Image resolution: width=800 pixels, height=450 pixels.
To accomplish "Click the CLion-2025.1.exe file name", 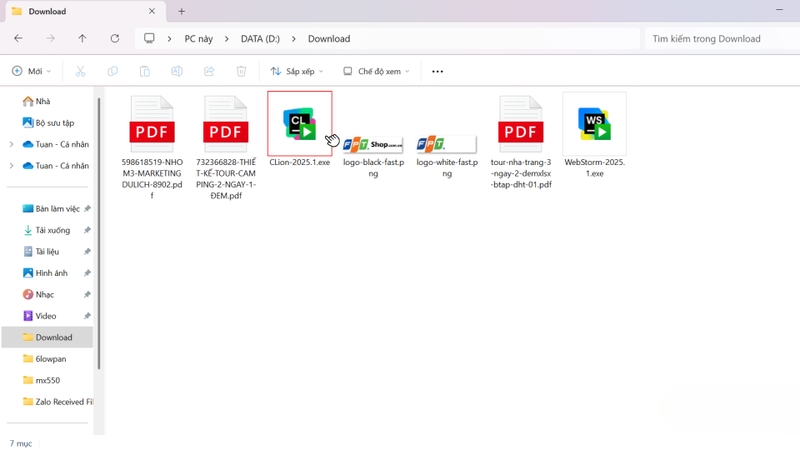I will [x=299, y=162].
